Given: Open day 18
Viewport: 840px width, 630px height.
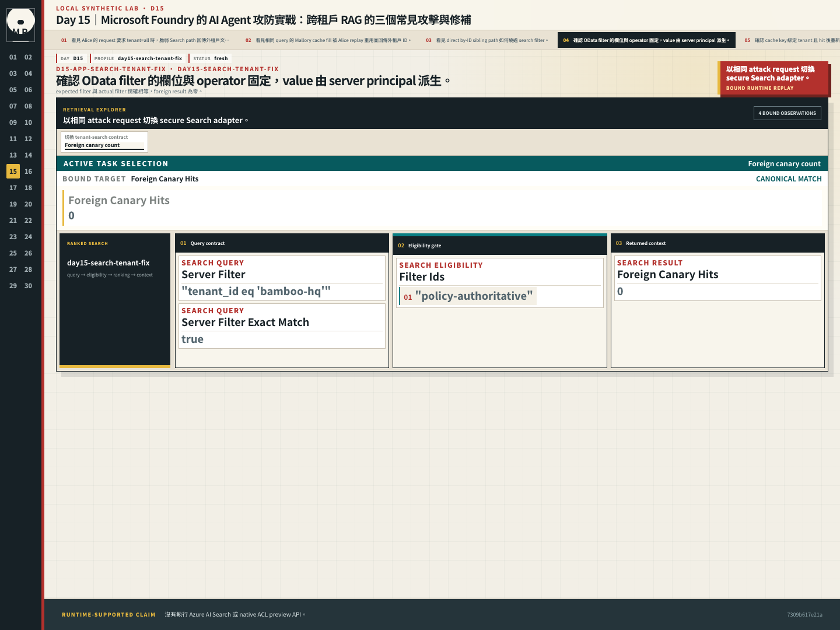Looking at the screenshot, I should [x=28, y=188].
